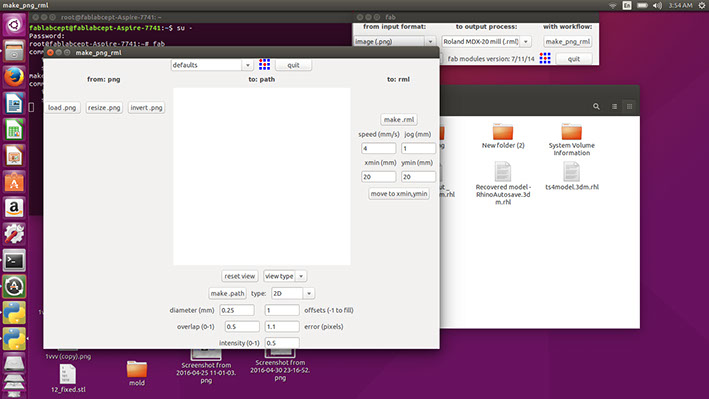Focus diameter (mm) field
The width and height of the screenshot is (709, 399).
(x=237, y=310)
